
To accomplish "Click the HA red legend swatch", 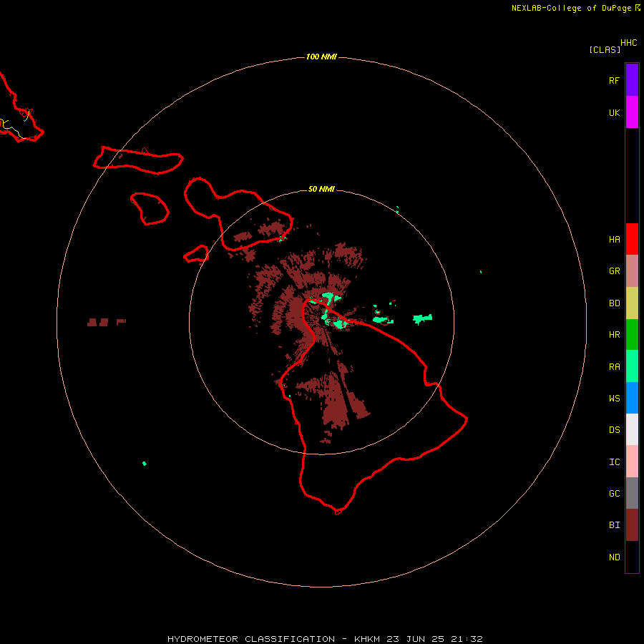I will pos(632,239).
